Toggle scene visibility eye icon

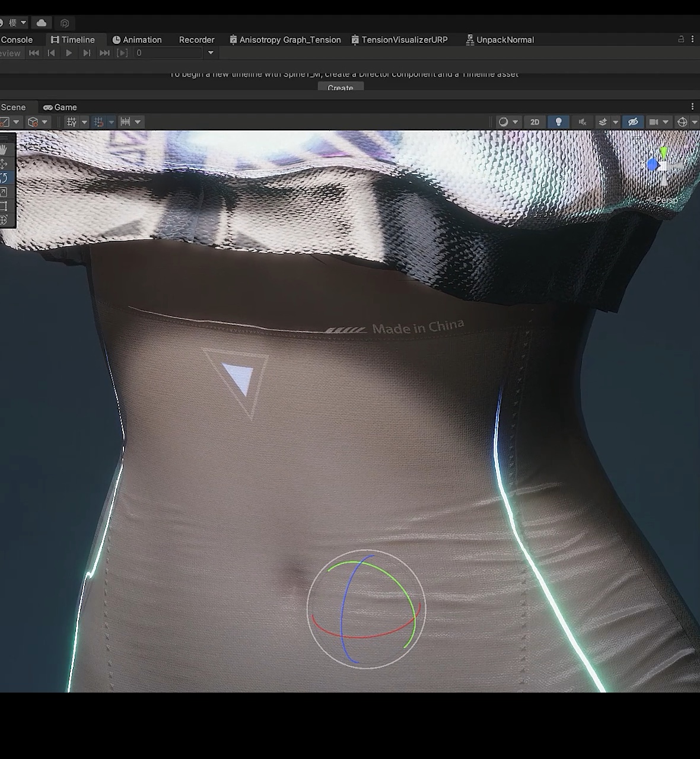pos(633,122)
